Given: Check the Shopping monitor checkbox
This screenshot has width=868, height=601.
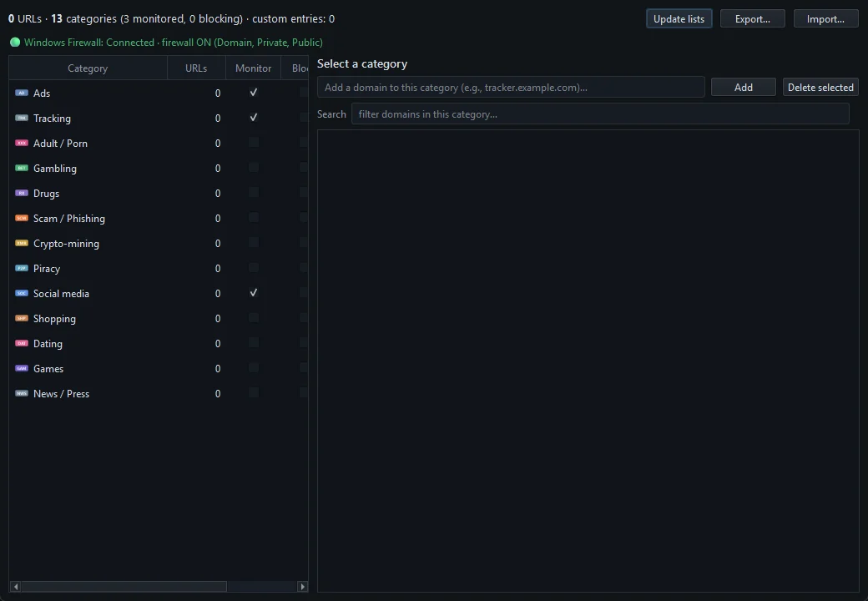Looking at the screenshot, I should point(254,318).
